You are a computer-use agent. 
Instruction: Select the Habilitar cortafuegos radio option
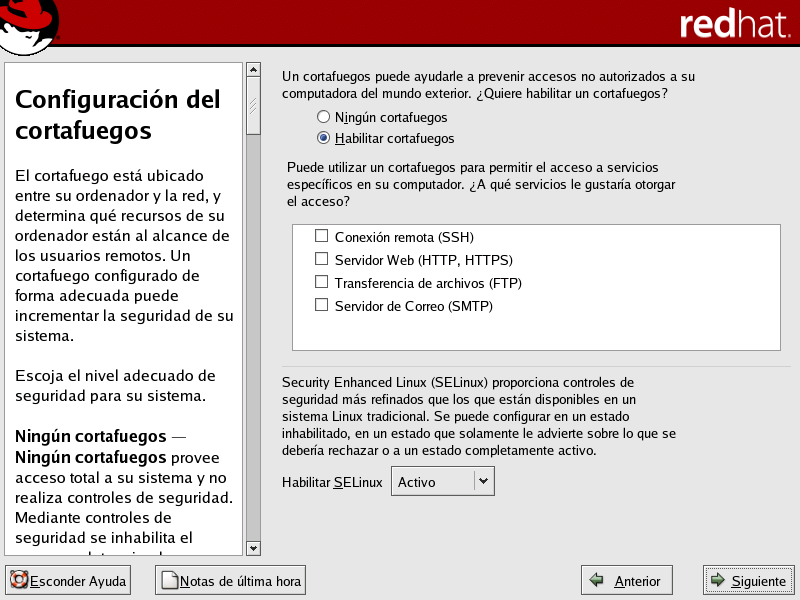(323, 138)
